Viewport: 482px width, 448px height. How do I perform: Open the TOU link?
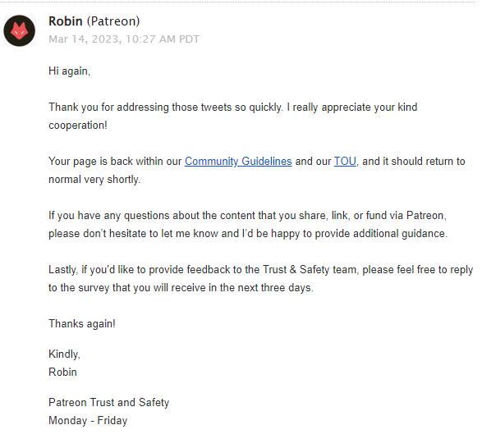pos(345,162)
